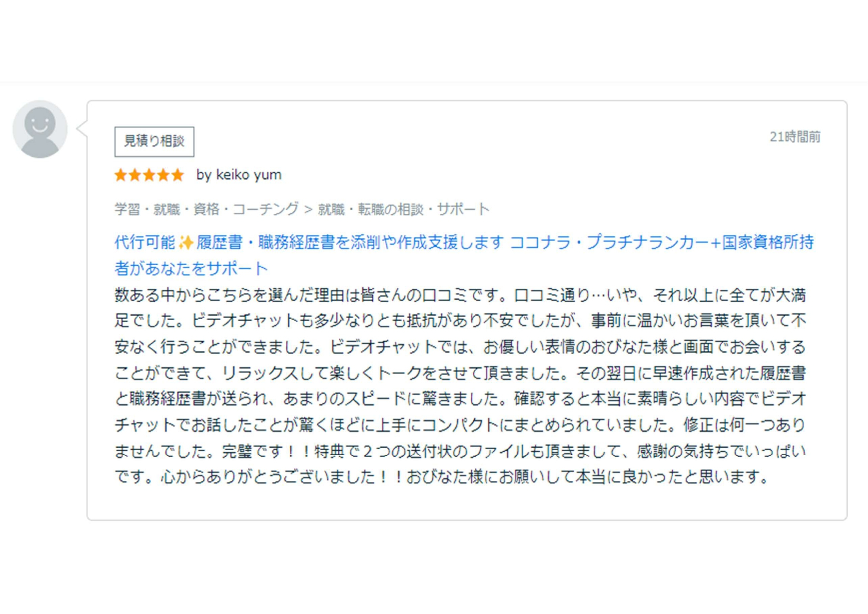Select the five-star rating row
868x614 pixels.
tap(148, 175)
